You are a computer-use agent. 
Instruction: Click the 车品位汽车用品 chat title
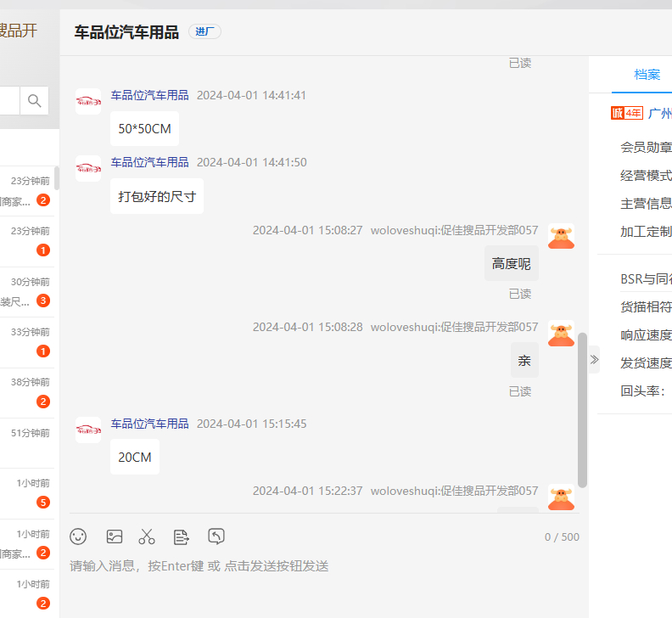[126, 32]
